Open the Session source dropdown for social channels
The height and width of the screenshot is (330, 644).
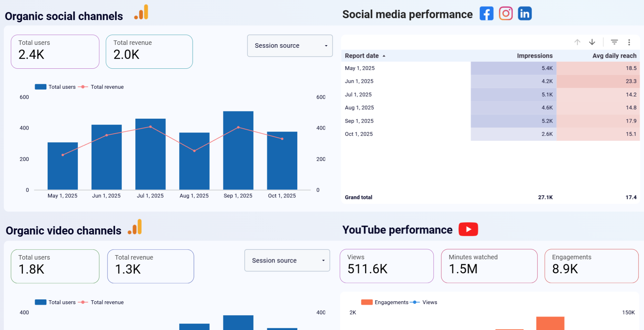point(289,45)
